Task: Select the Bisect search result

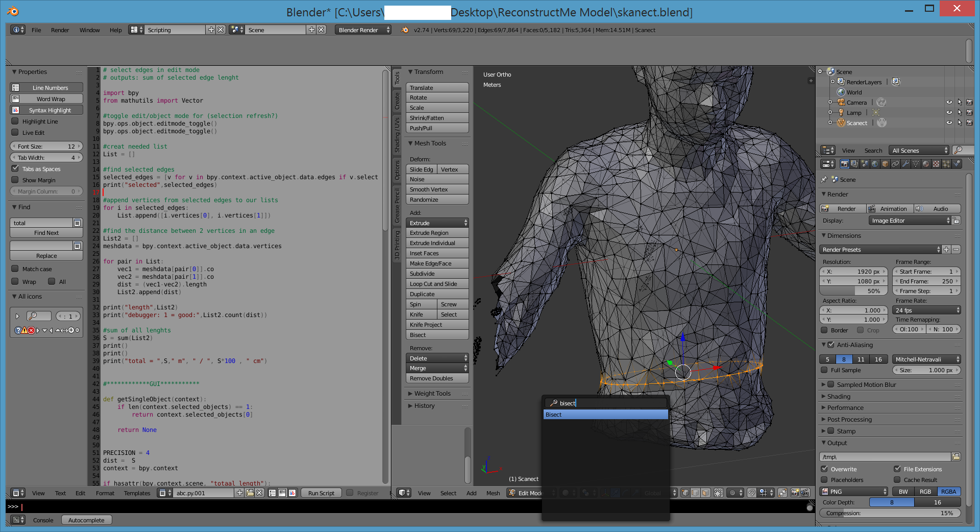Action: coord(605,414)
